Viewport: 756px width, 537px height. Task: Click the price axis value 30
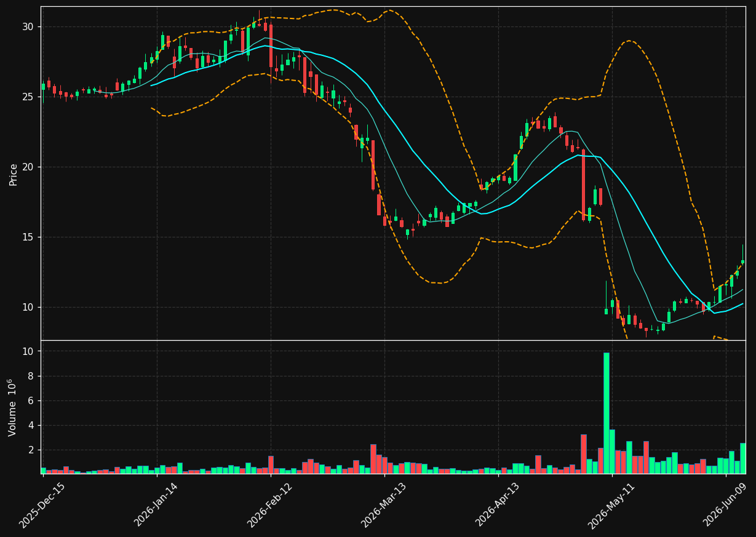pos(29,27)
